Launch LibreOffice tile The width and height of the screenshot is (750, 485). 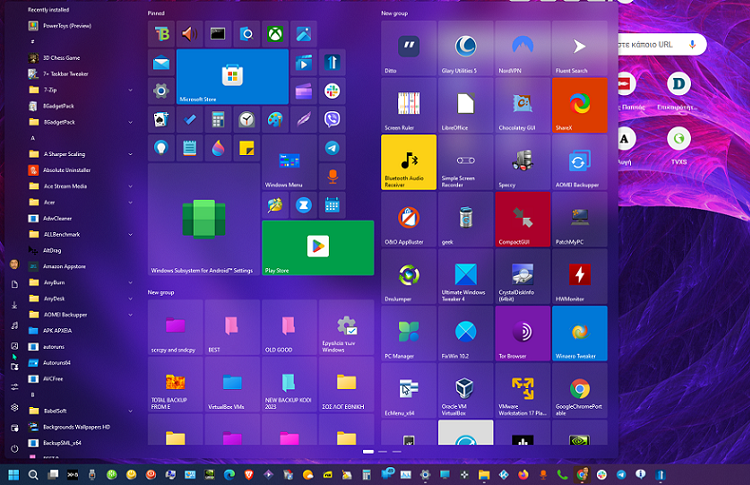[x=465, y=105]
